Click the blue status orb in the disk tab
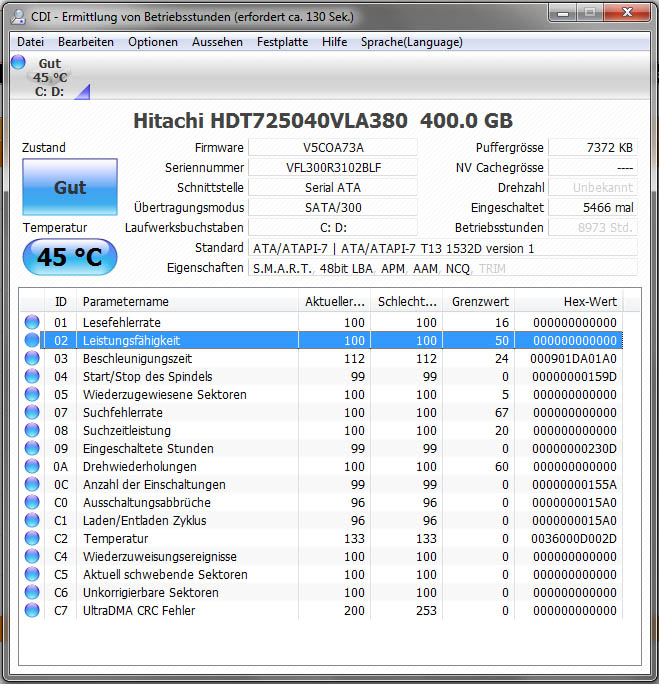Viewport: 659px width, 684px height. 18,62
